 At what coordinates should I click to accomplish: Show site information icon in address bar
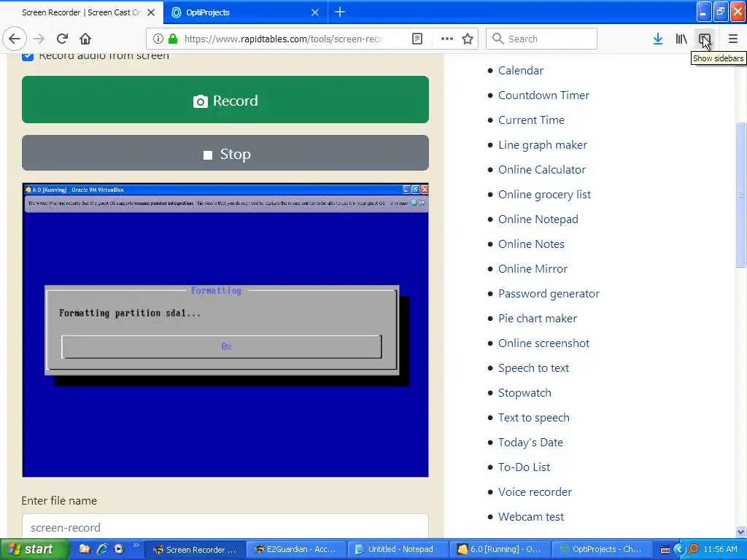click(158, 39)
